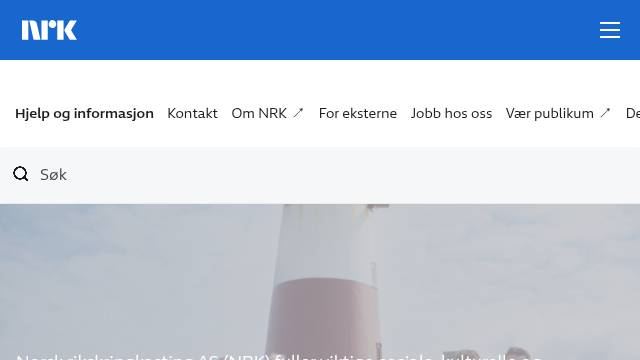Click the magnifier search icon
Viewport: 640px width, 360px height.
click(x=21, y=174)
